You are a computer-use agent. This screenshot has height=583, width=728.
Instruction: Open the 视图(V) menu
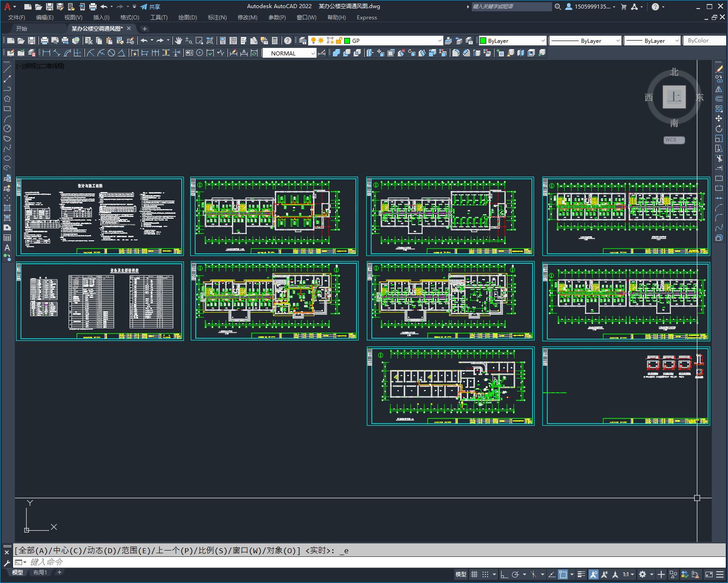pos(73,18)
